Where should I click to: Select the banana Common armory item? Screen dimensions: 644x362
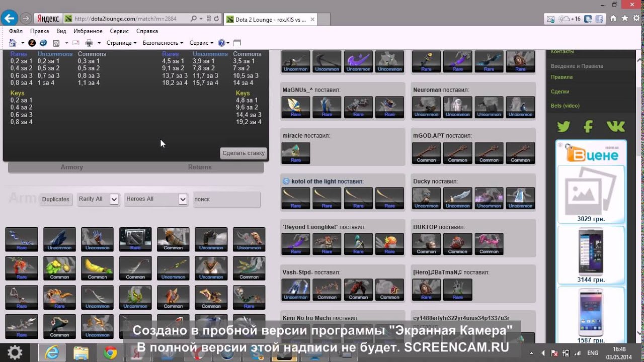(98, 268)
